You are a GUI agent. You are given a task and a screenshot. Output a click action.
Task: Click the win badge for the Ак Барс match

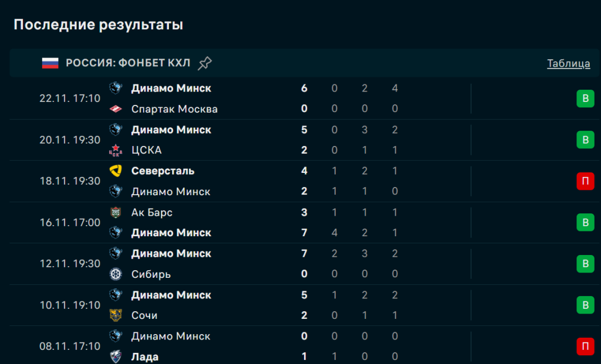585,222
